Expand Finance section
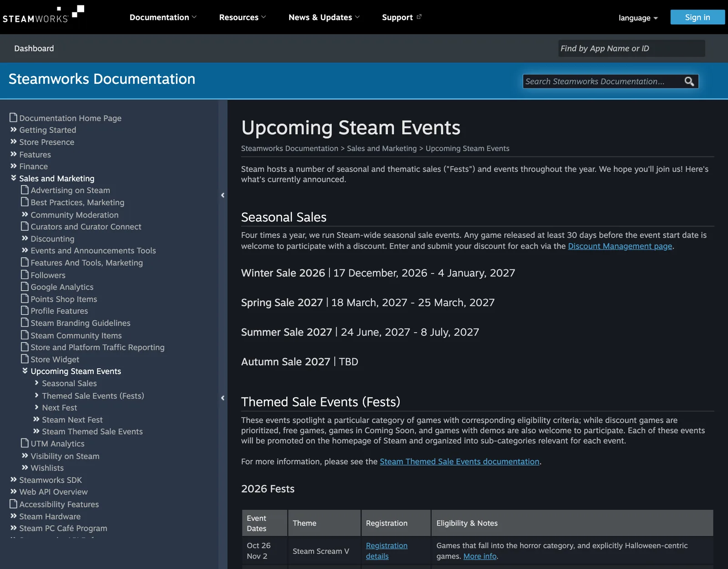The height and width of the screenshot is (569, 728). [29, 166]
